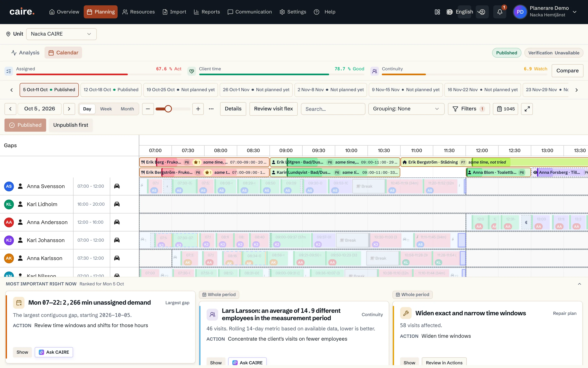Click the Assigned 67.6% progress bar
This screenshot has height=368, width=588.
pyautogui.click(x=99, y=74)
